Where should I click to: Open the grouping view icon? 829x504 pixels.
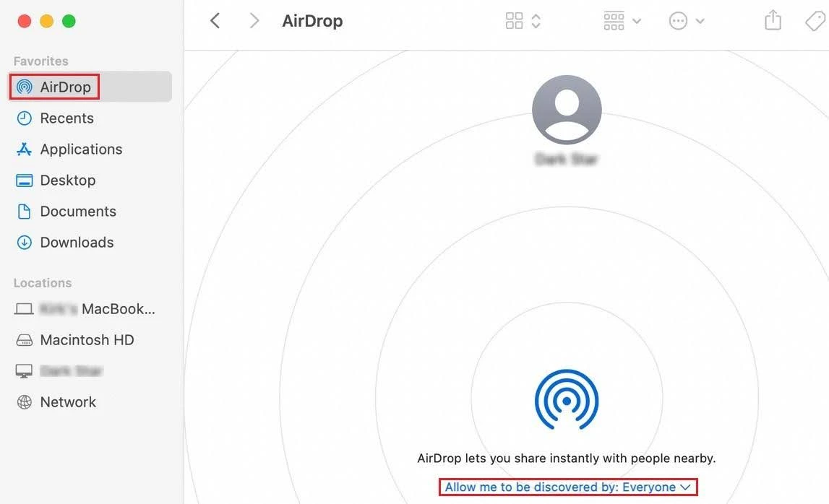(x=614, y=20)
